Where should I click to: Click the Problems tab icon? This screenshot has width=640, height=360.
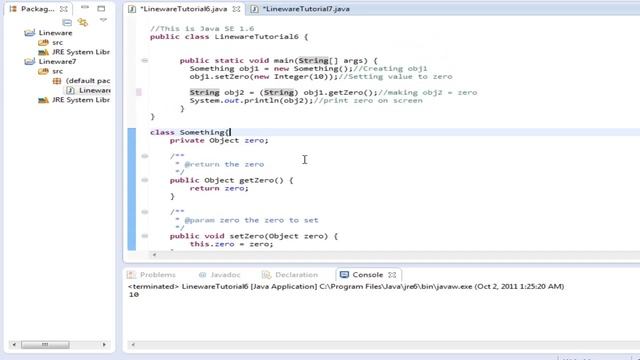131,275
